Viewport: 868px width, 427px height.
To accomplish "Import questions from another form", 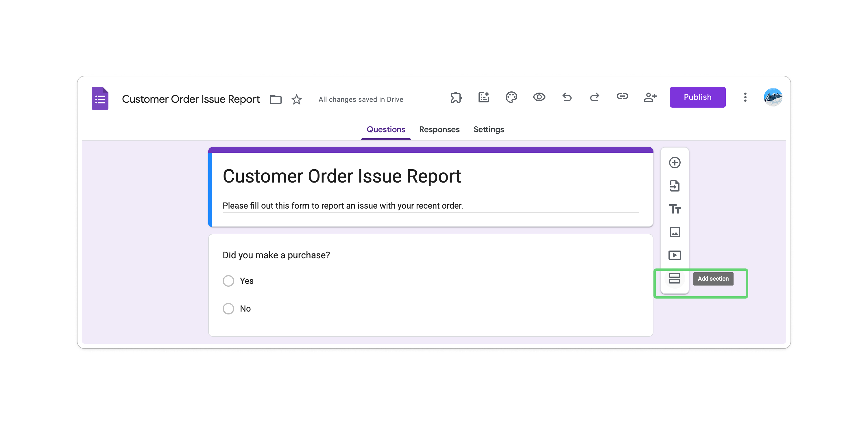I will pos(675,186).
